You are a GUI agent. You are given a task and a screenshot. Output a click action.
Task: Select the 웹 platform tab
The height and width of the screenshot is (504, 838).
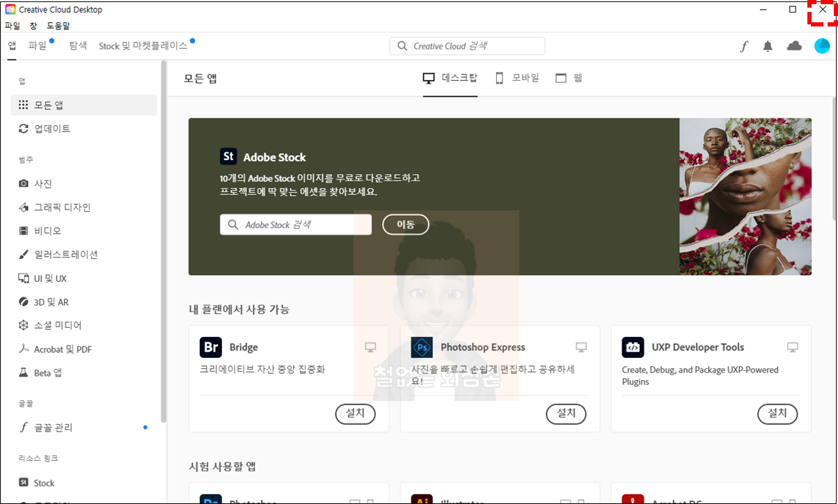pyautogui.click(x=569, y=78)
